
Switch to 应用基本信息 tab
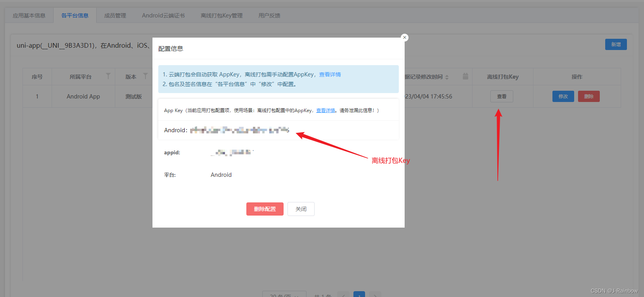29,16
